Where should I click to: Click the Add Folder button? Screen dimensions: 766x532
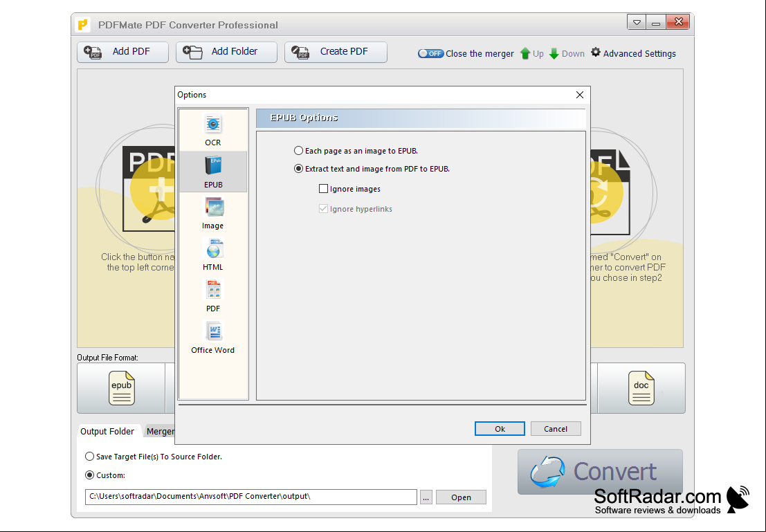click(227, 52)
